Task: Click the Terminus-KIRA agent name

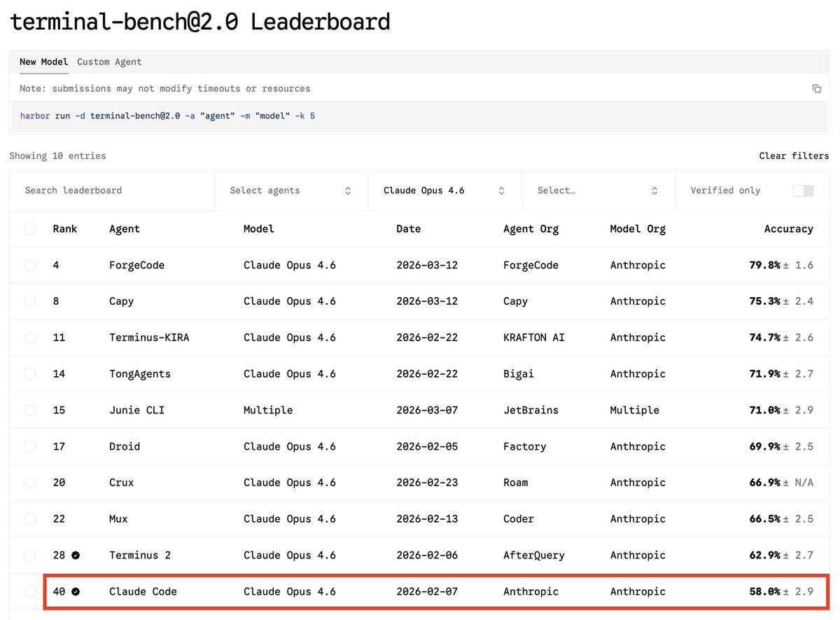Action: tap(149, 338)
